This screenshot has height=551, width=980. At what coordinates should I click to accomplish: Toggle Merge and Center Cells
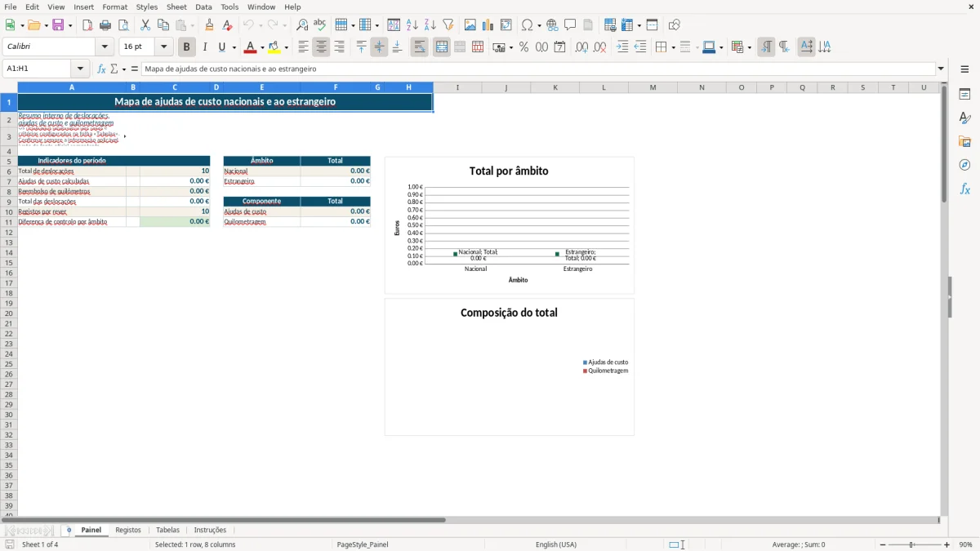pos(442,47)
